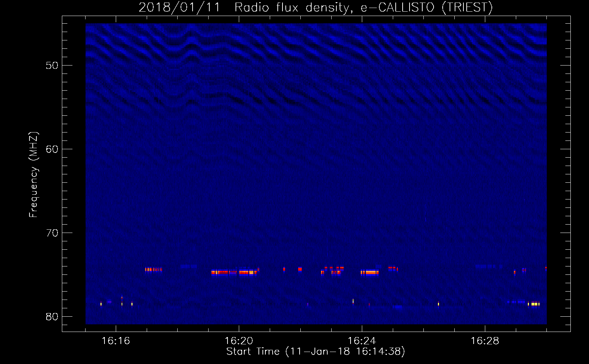Click the bright burst near 16:20 at 75 MHz
Image resolution: width=589 pixels, height=364 pixels.
[x=234, y=272]
